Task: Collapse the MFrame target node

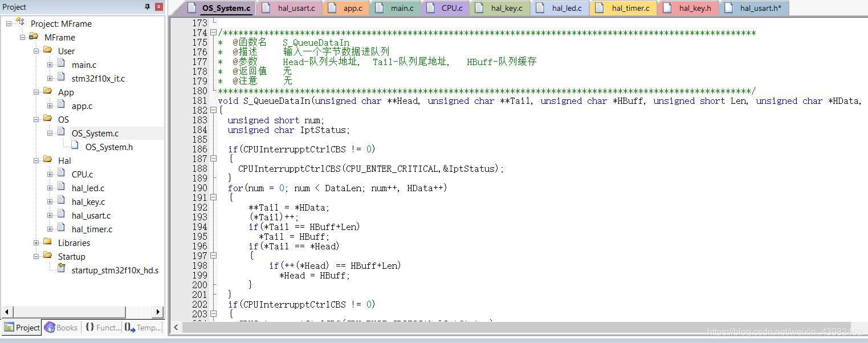Action: click(22, 38)
